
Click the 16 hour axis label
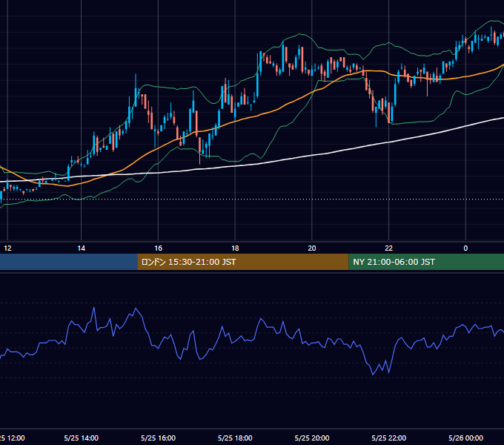coord(158,248)
